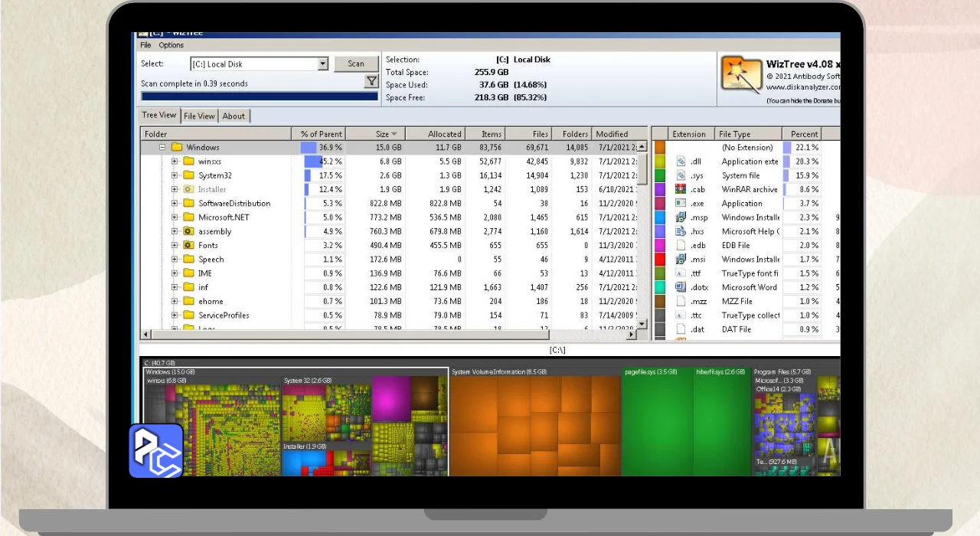980x536 pixels.
Task: Click the .dll file type icon
Action: pyautogui.click(x=681, y=162)
